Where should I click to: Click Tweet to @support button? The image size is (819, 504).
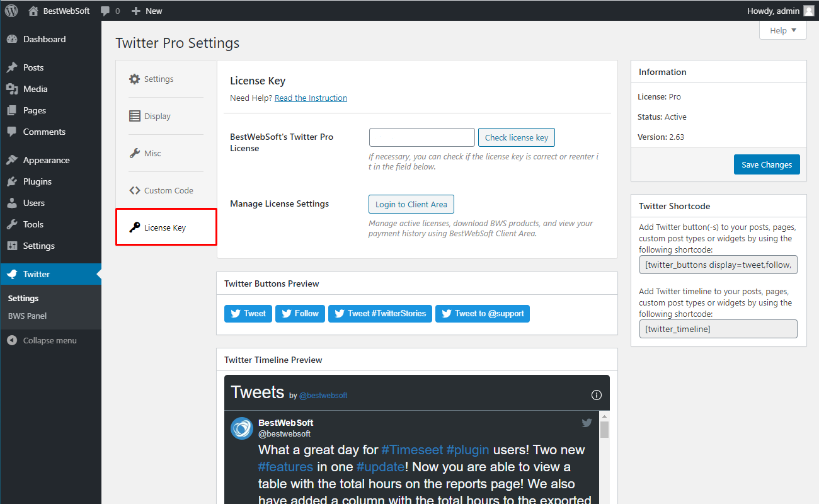483,313
